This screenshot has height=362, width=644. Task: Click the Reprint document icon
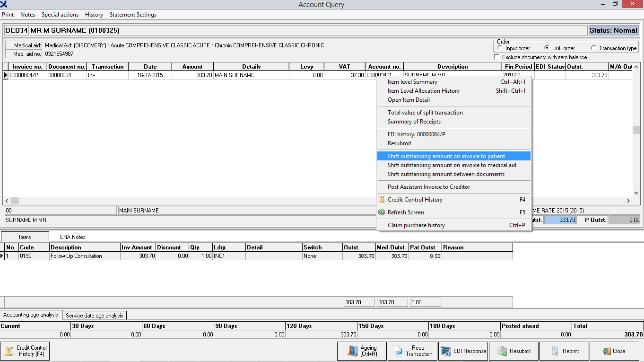click(x=556, y=351)
